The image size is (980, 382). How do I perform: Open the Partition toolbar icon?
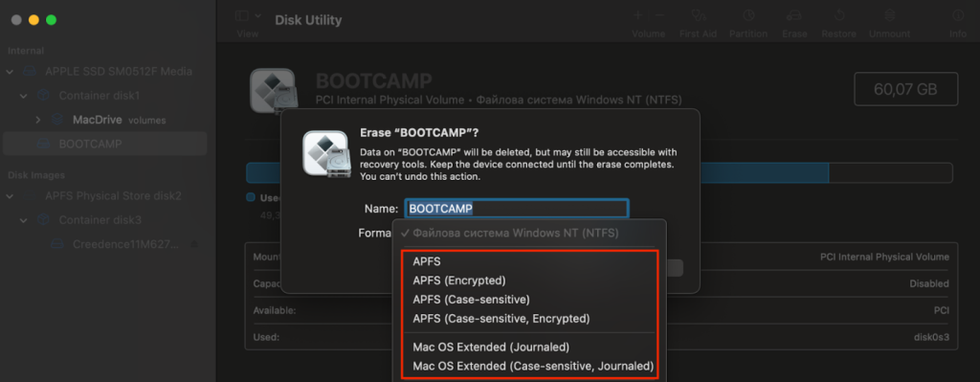(748, 15)
